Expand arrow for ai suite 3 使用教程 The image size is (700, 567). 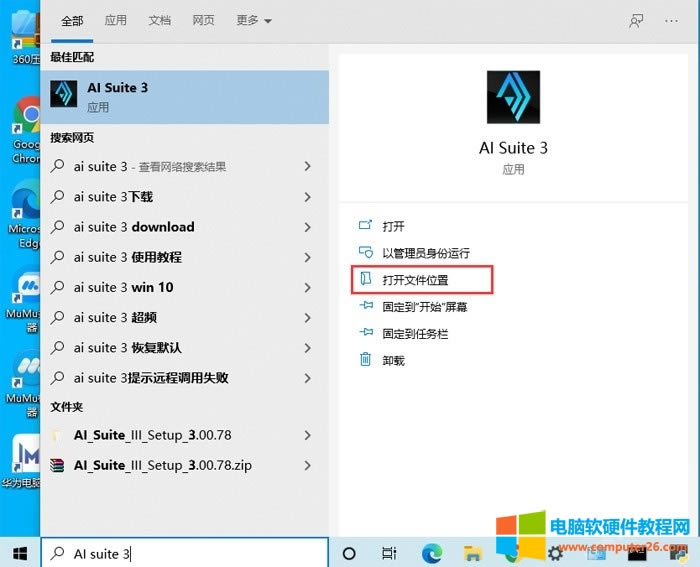[307, 258]
